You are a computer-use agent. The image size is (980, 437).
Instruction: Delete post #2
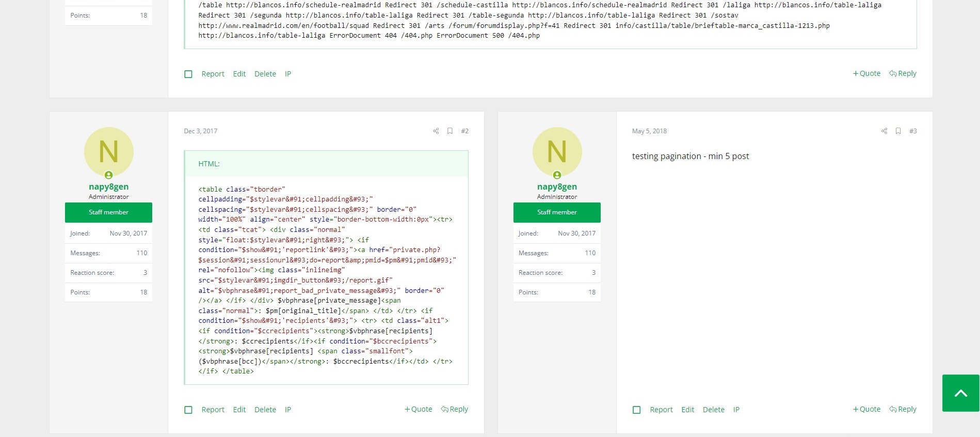(x=265, y=410)
